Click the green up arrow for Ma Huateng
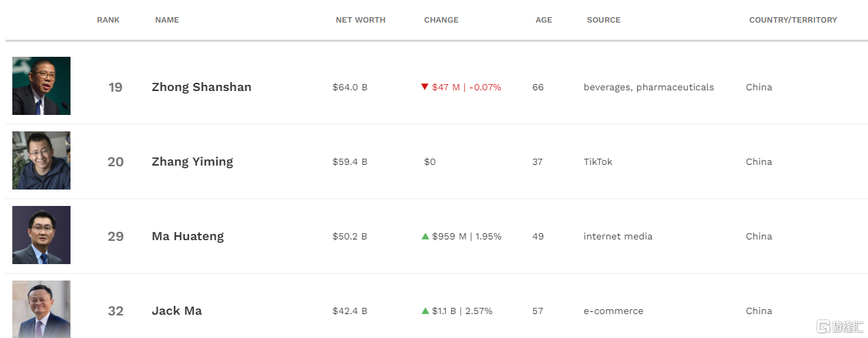This screenshot has width=868, height=338. (x=425, y=236)
